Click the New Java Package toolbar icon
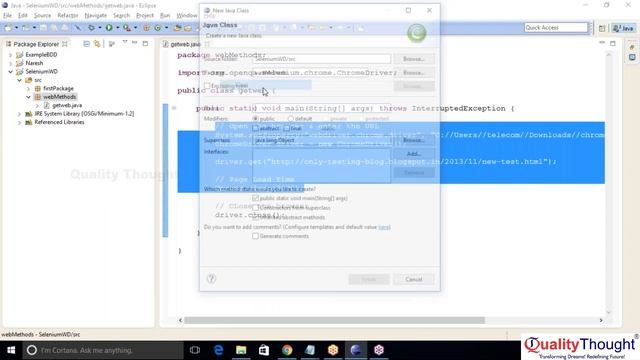 [147, 28]
